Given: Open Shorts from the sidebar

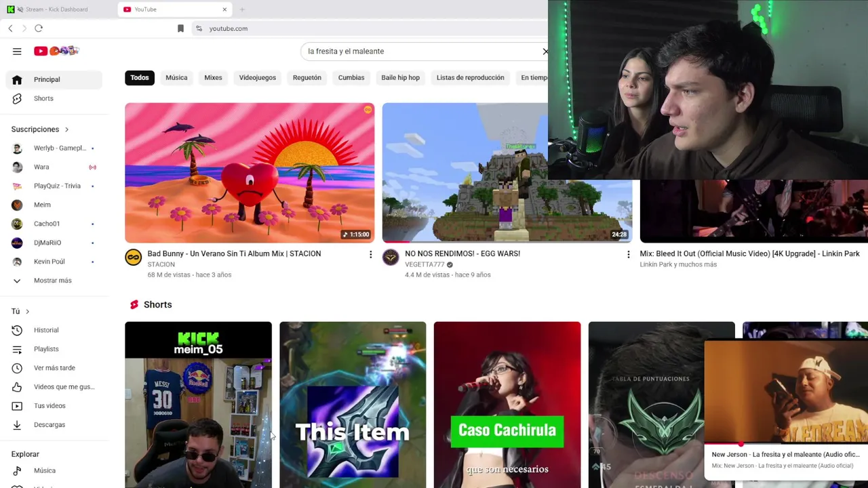Looking at the screenshot, I should click(x=54, y=98).
